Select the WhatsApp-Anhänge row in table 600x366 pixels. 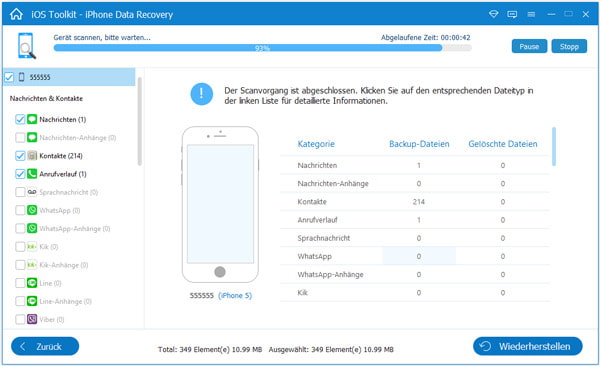tap(415, 274)
